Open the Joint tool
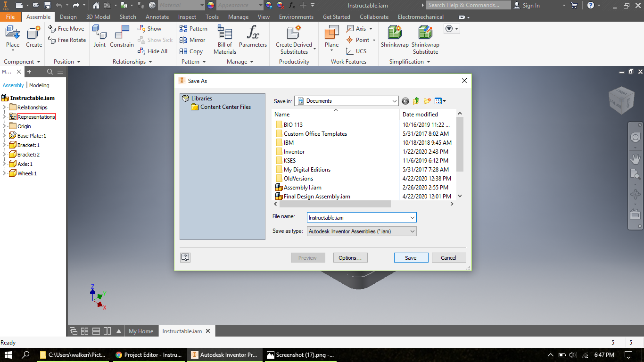The width and height of the screenshot is (644, 362). (99, 38)
